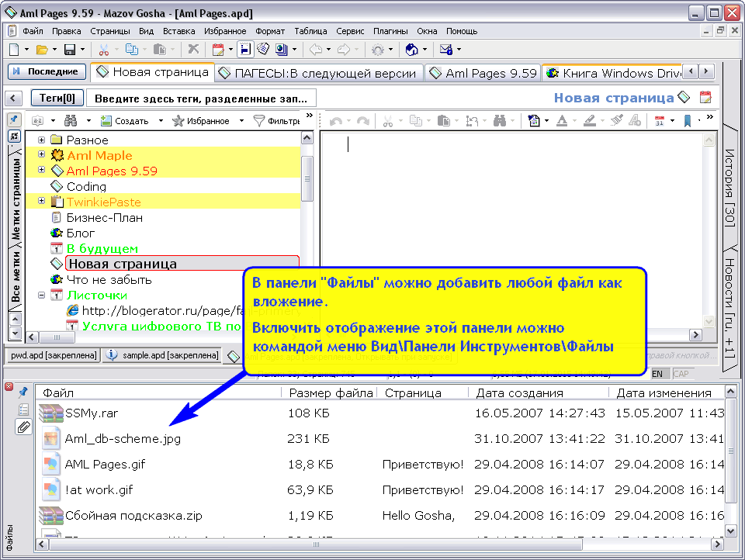The width and height of the screenshot is (745, 560).
Task: Open the История [30] side tab
Action: [x=729, y=187]
